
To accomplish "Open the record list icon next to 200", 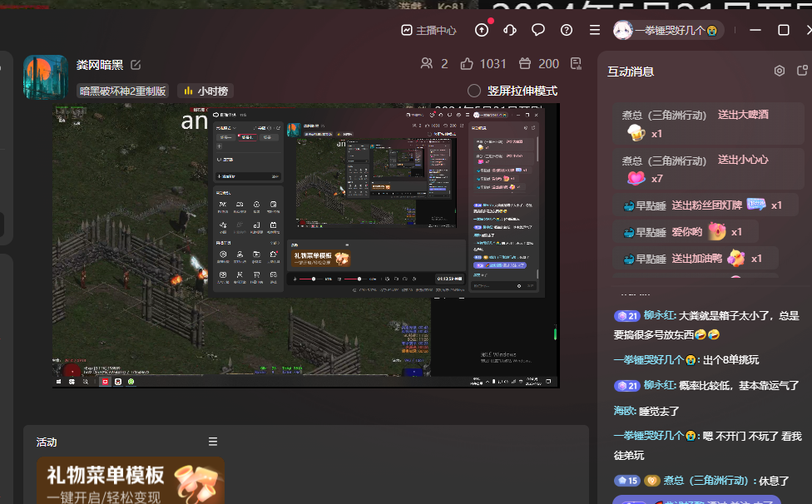I will (x=576, y=64).
